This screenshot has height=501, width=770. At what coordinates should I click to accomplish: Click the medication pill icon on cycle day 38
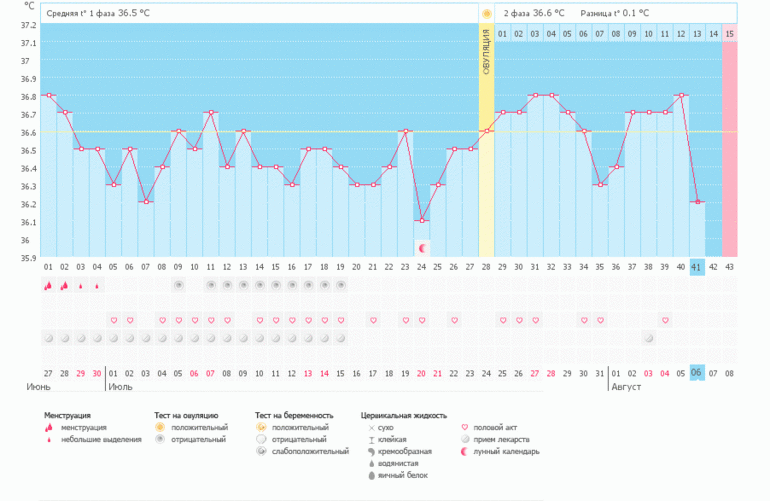pyautogui.click(x=648, y=338)
